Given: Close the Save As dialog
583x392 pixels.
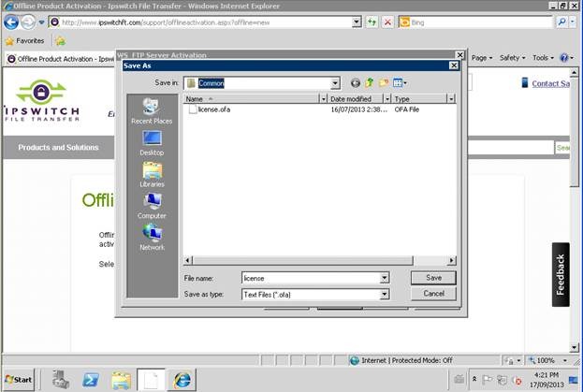Looking at the screenshot, I should [454, 65].
